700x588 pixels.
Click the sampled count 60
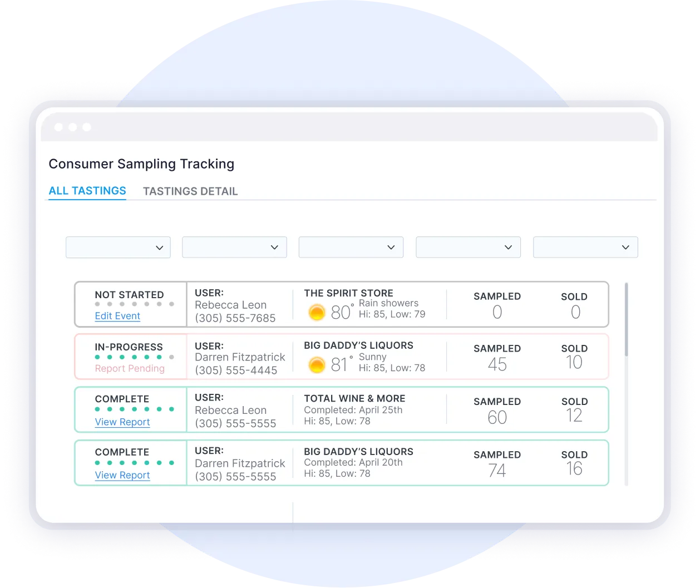497,418
